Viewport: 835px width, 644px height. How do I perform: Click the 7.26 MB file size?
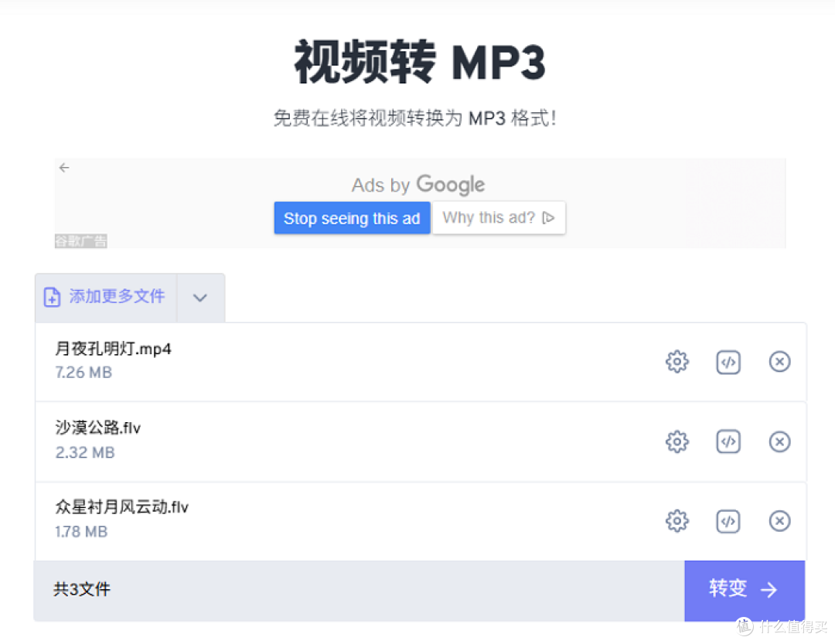(x=83, y=373)
